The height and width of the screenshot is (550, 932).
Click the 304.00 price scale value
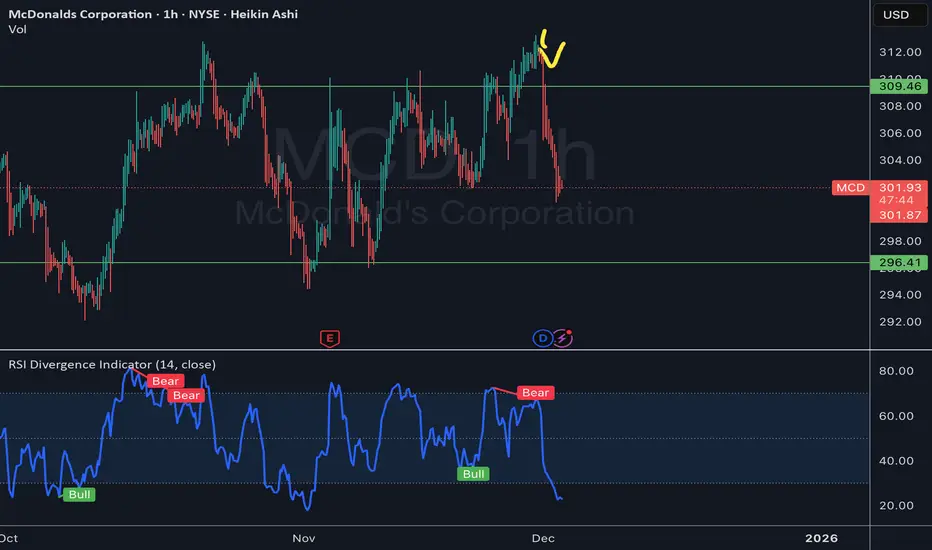click(x=900, y=160)
